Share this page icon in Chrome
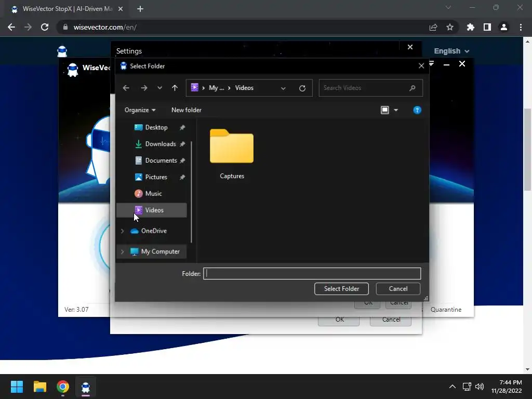 point(433,27)
